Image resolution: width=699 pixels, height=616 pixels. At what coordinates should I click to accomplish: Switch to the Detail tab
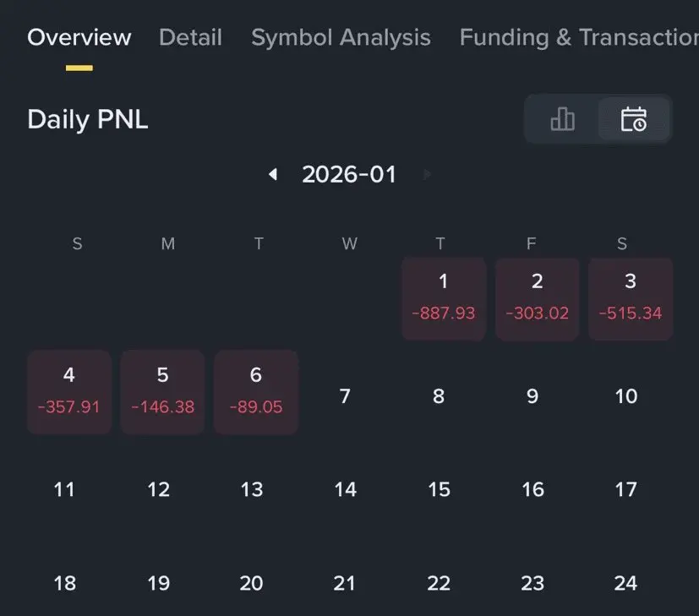click(190, 37)
